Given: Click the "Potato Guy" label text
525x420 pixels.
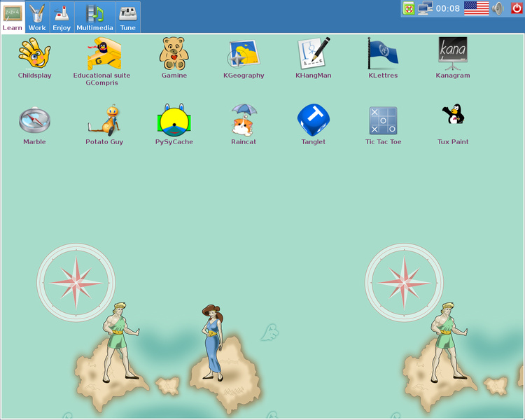Looking at the screenshot, I should 104,142.
